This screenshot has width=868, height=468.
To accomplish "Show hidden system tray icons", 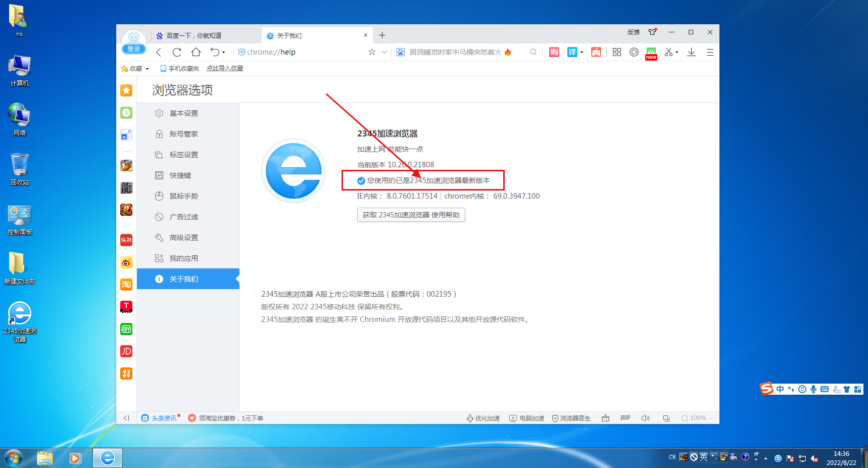I will pos(766,458).
